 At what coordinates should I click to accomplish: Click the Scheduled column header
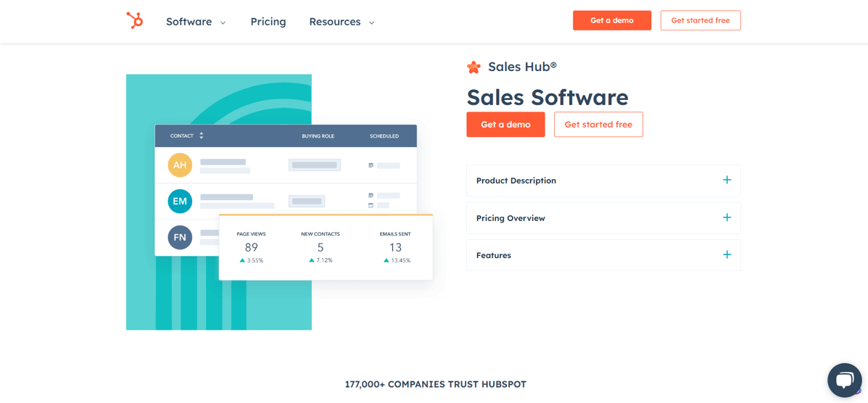(384, 136)
